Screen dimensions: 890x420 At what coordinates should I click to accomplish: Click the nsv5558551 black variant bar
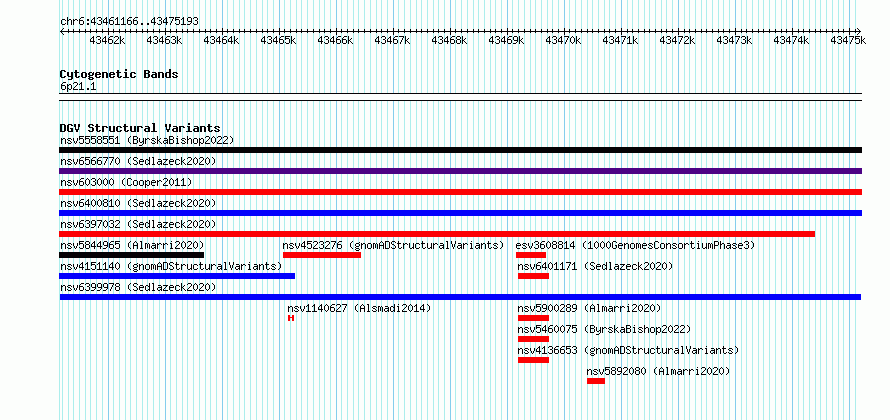460,150
